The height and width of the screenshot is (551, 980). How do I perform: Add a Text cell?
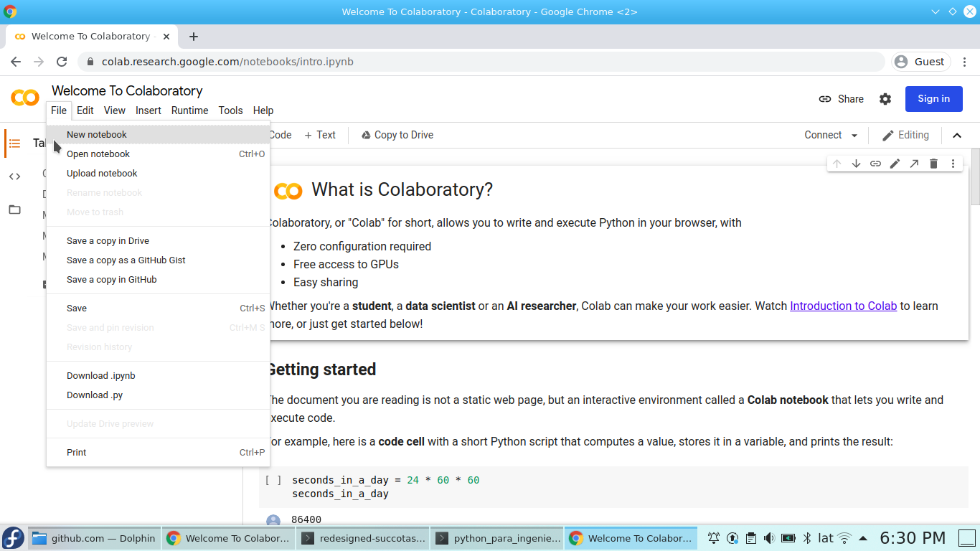coord(320,135)
